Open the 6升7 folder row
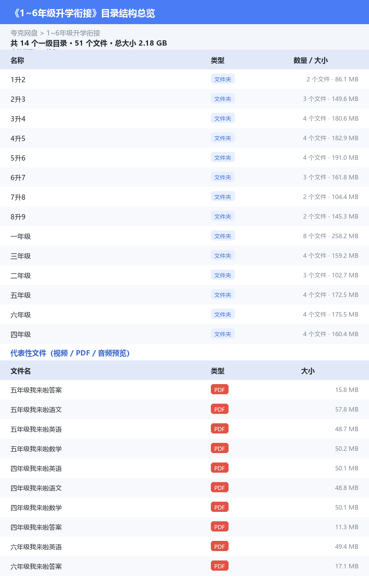Screen dimensions: 369x588 pyautogui.click(x=184, y=177)
